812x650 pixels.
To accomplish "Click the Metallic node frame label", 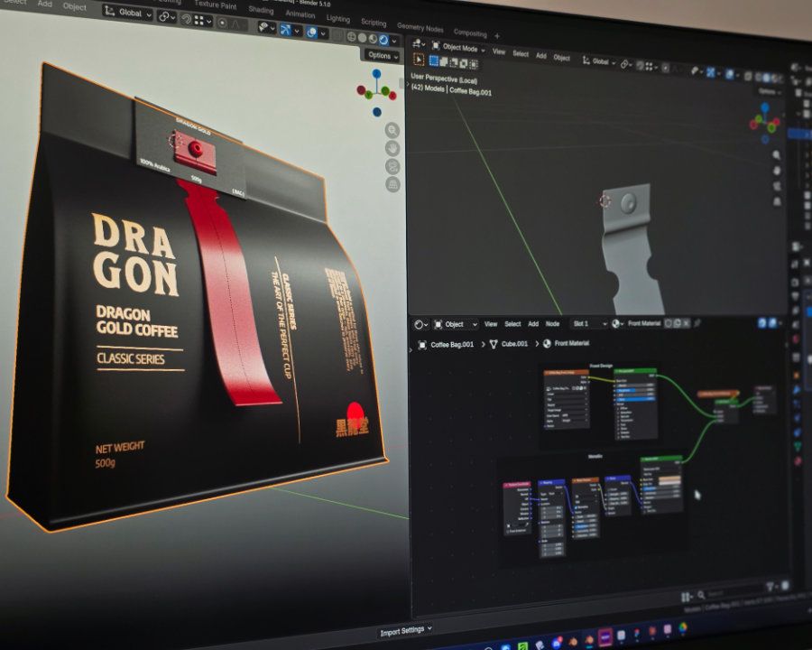I will click(595, 456).
